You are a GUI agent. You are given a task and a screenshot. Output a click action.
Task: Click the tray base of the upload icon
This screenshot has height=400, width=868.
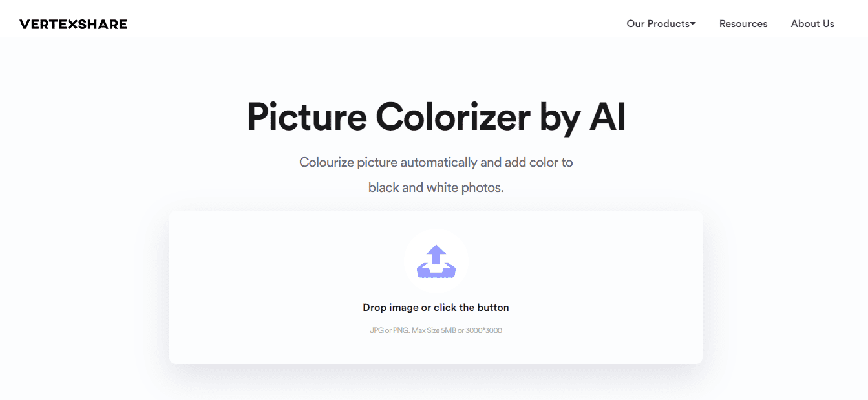(436, 271)
